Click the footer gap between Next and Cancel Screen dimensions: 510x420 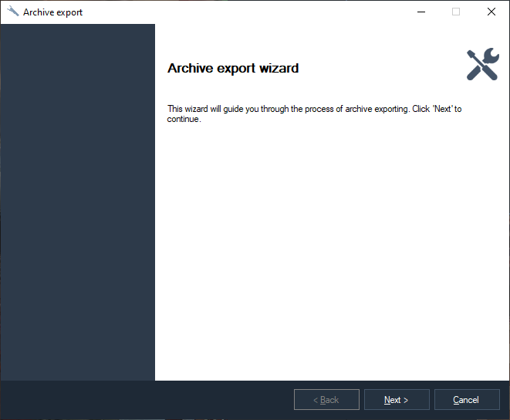point(432,400)
